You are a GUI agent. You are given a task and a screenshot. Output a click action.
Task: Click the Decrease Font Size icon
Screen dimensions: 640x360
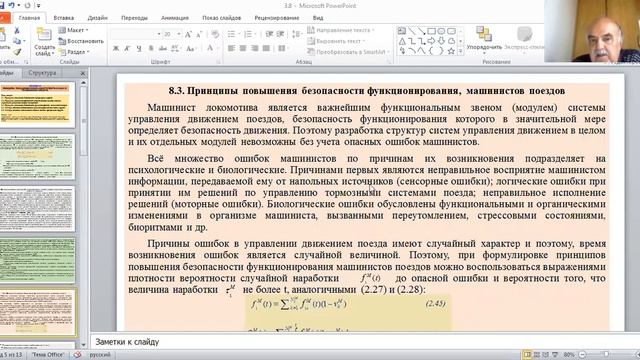pos(199,35)
